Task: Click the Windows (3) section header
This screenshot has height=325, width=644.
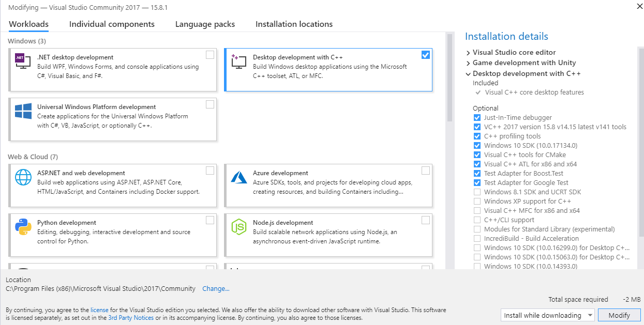Action: point(27,41)
